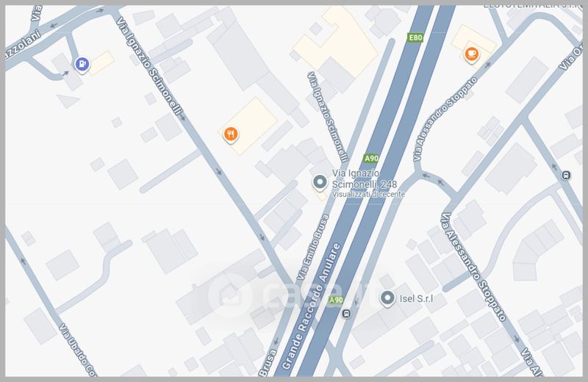Click the highlighted building beside the gas station
This screenshot has width=588, height=382.
coord(101,63)
